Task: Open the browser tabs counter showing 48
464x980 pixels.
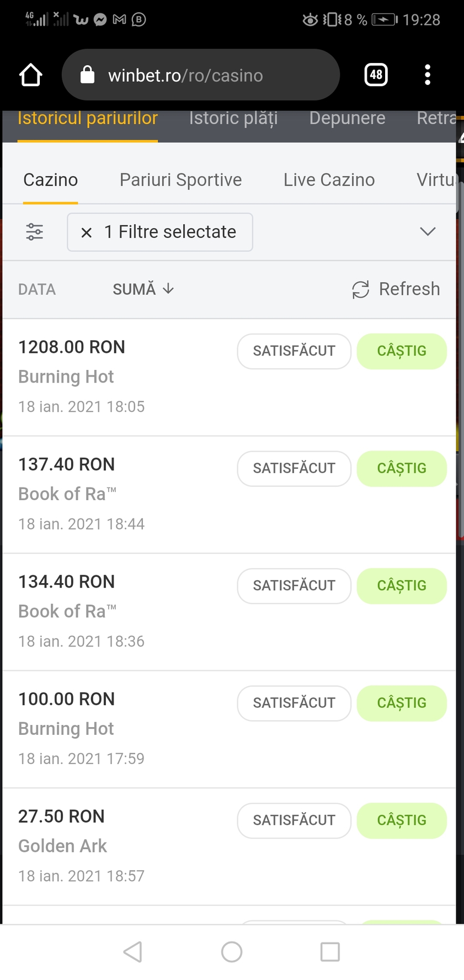Action: [376, 75]
